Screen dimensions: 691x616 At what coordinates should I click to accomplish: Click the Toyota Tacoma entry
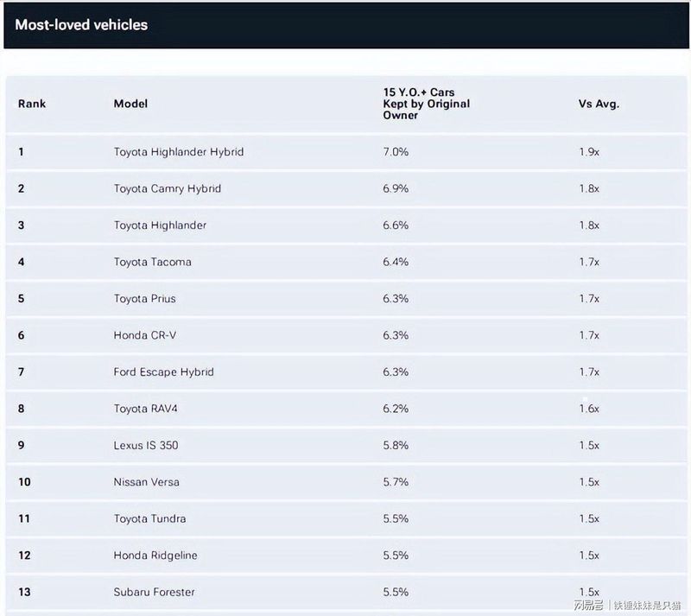pyautogui.click(x=153, y=262)
